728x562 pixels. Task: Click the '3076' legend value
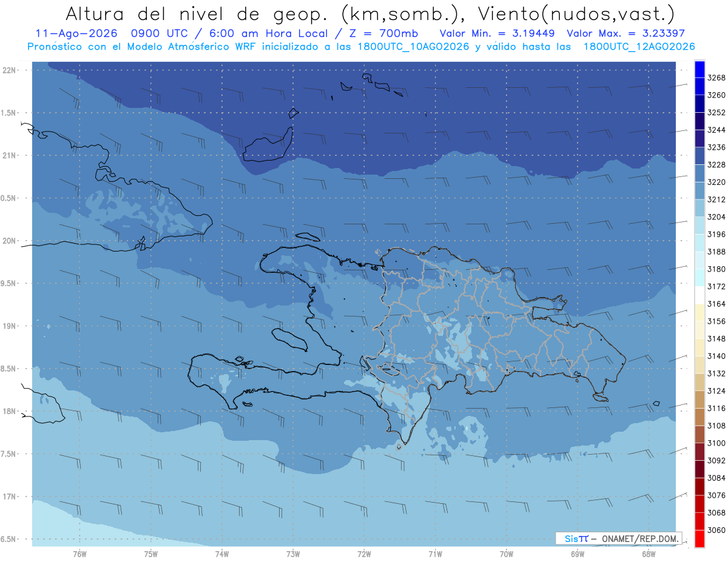(x=716, y=495)
